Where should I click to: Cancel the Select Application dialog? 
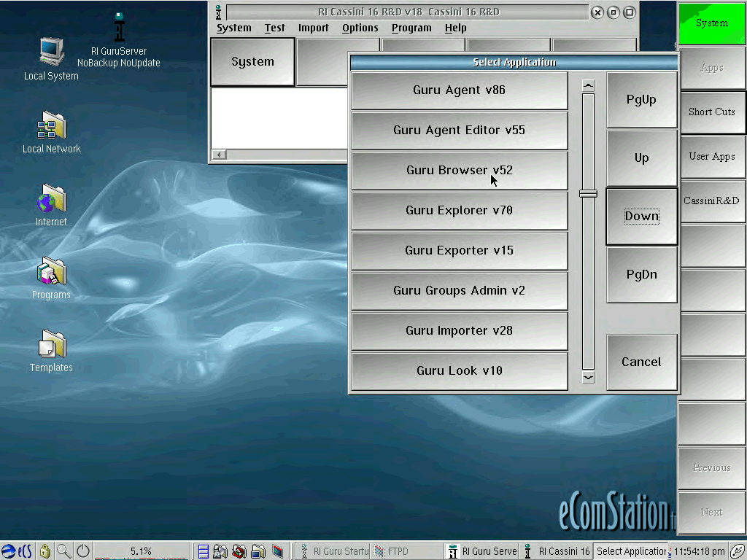pyautogui.click(x=641, y=362)
